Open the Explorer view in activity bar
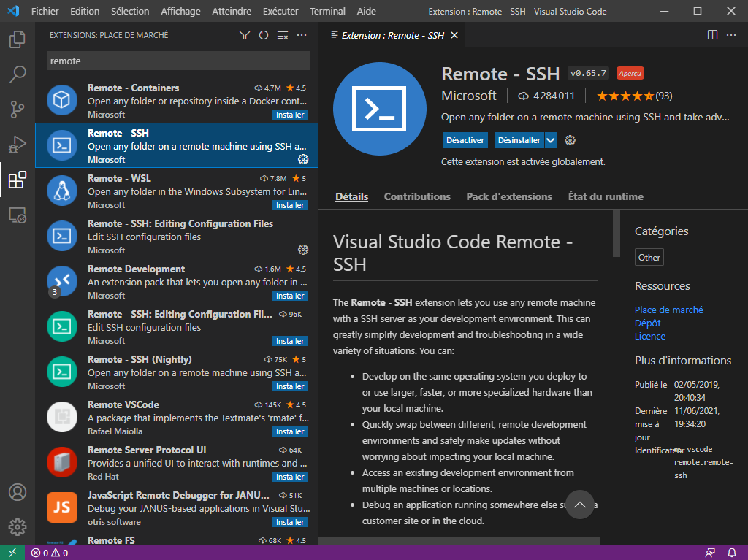 pos(18,39)
